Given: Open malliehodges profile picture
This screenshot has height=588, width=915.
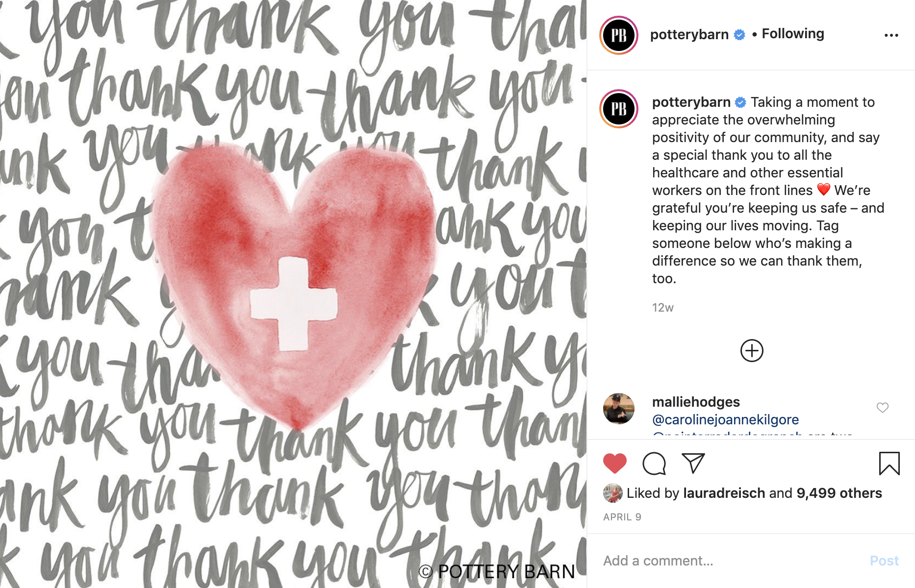Looking at the screenshot, I should (619, 409).
